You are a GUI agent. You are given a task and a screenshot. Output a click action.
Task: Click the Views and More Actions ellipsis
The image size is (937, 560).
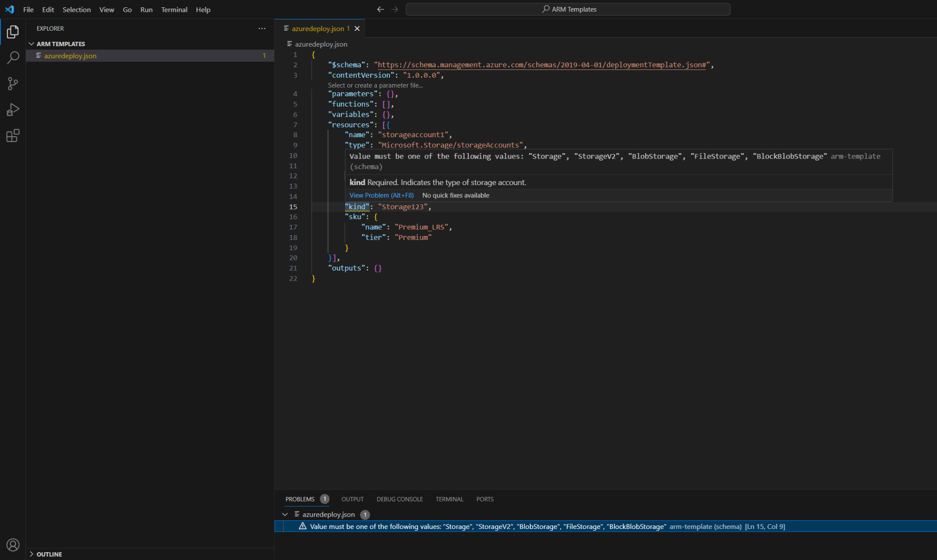(262, 28)
